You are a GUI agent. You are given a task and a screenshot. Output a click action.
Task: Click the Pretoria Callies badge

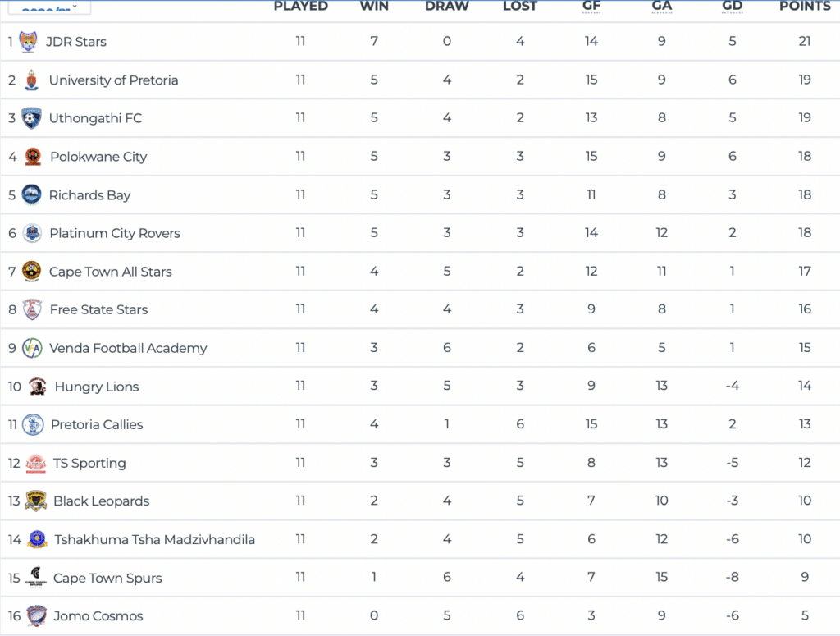[x=33, y=424]
